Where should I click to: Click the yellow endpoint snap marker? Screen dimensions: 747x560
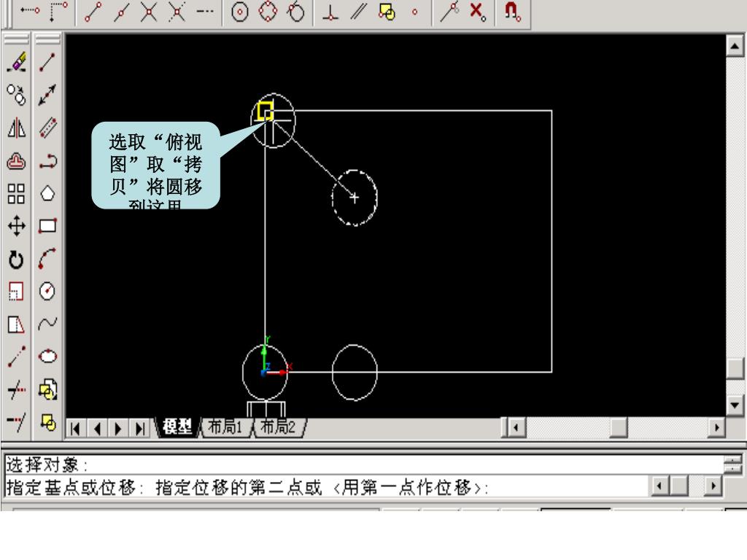[x=266, y=112]
